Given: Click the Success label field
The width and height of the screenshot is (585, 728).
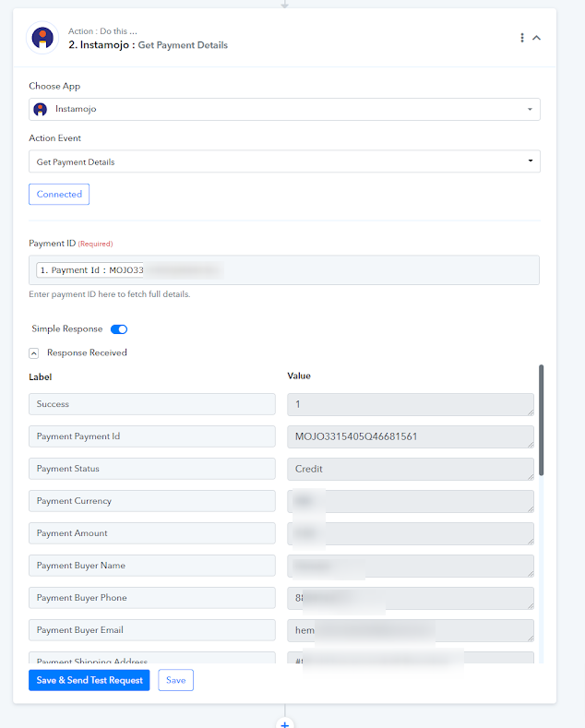Looking at the screenshot, I should click(152, 404).
